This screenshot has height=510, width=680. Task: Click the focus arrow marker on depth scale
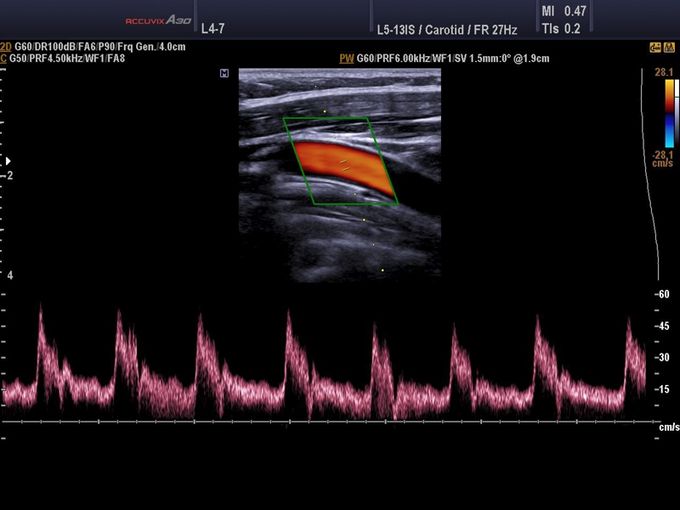[8, 160]
